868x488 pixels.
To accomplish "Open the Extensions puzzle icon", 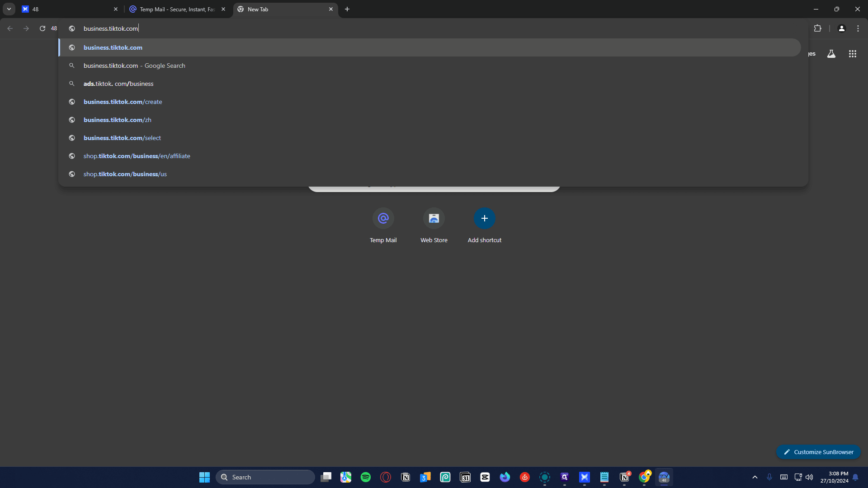I will coord(817,28).
